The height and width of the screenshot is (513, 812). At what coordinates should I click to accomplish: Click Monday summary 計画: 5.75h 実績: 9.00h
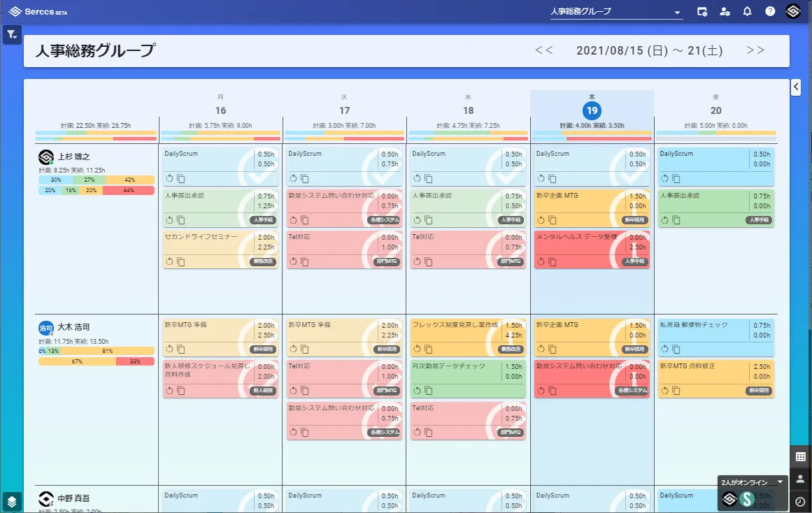[220, 125]
